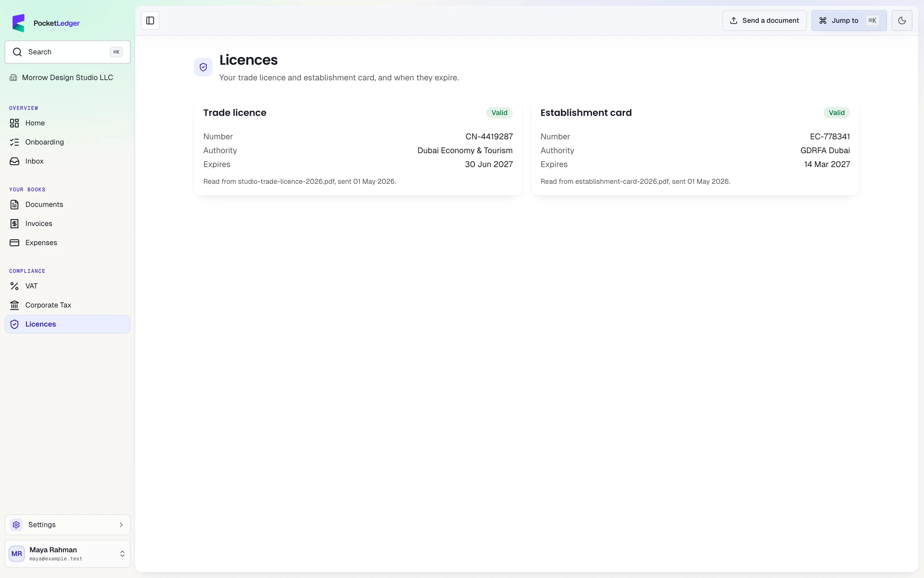Click the Onboarding checklist icon
Image resolution: width=924 pixels, height=578 pixels.
coord(14,142)
